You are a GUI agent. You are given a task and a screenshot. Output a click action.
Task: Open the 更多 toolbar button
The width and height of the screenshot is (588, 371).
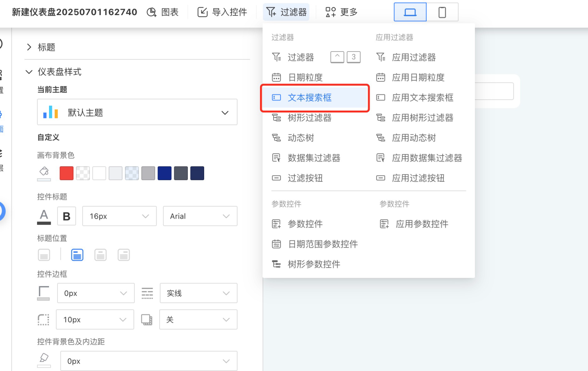coord(341,12)
